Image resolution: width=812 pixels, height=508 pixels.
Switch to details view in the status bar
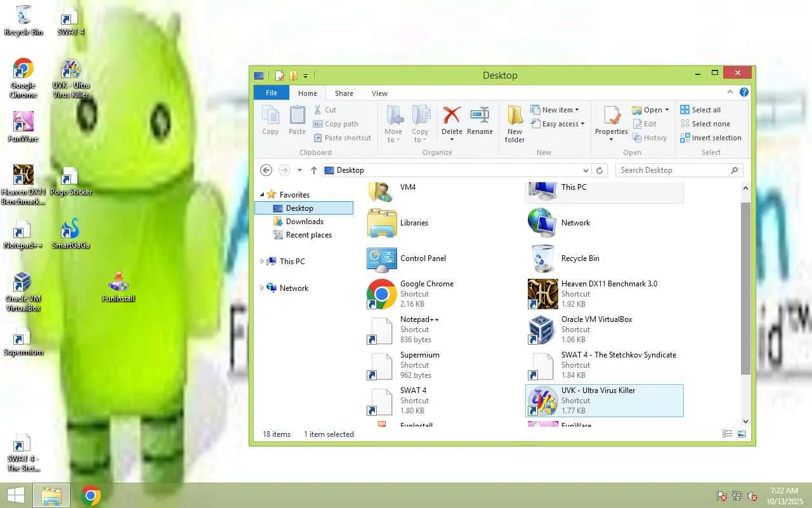click(x=728, y=434)
